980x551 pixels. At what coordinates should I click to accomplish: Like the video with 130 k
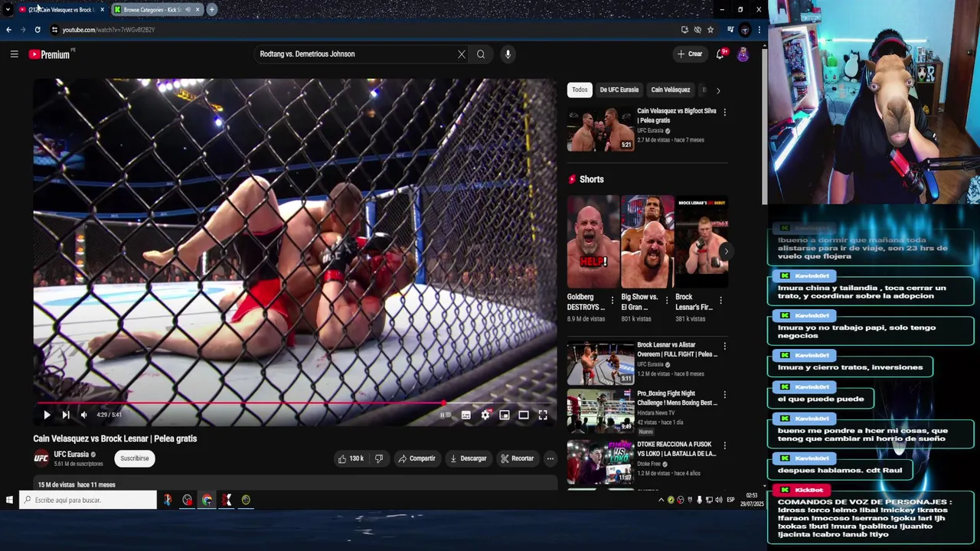tap(350, 458)
